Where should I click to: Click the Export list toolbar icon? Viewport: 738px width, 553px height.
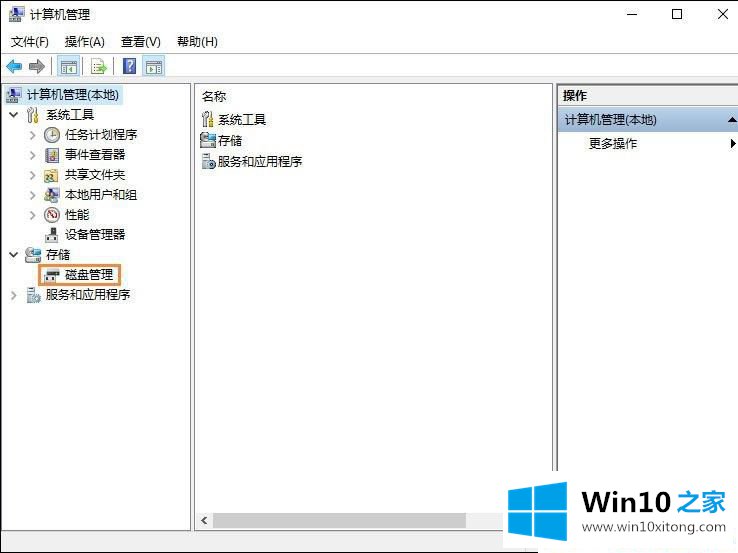click(99, 67)
